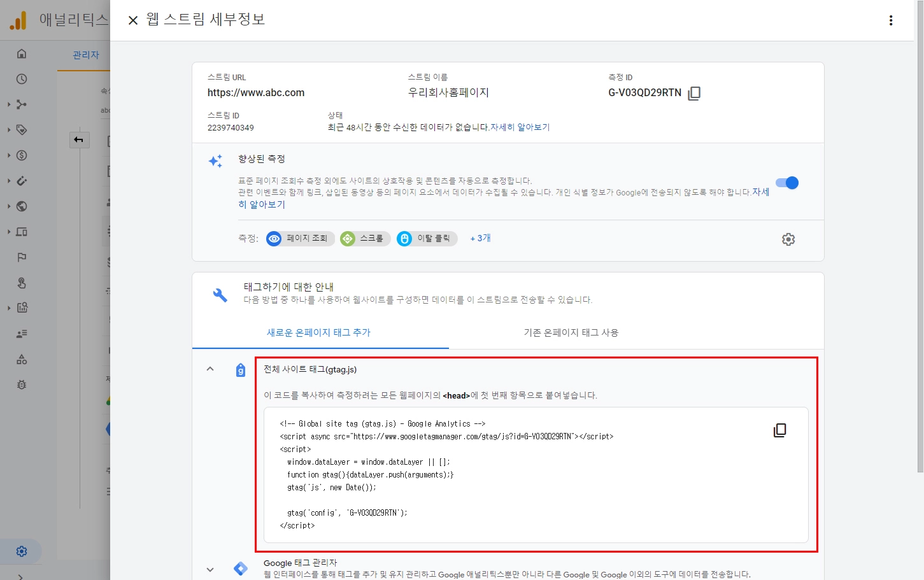Open Analysis icon in sidebar

22,308
